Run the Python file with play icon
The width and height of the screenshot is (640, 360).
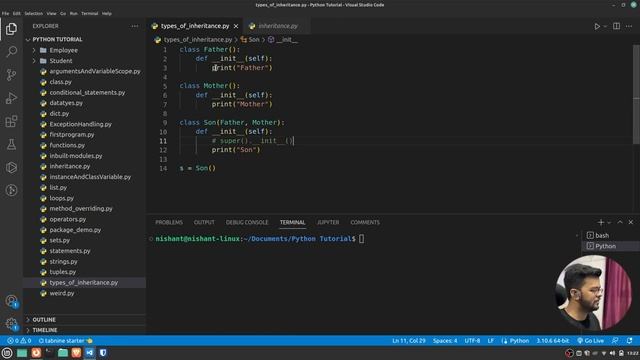click(x=597, y=26)
